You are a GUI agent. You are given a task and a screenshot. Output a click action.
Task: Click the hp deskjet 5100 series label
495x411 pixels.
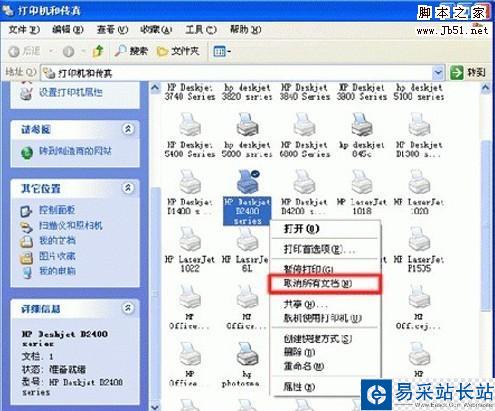tap(419, 92)
